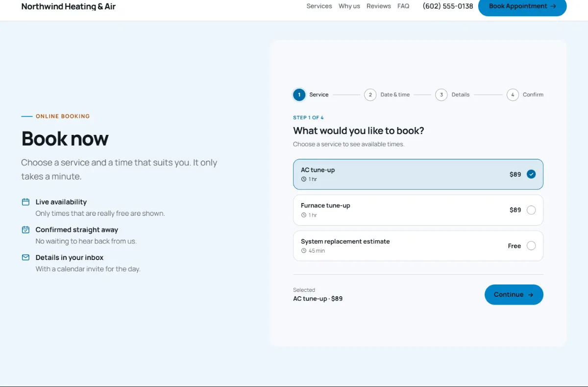The image size is (588, 387).
Task: Click the envelope icon beside Details in your inbox
Action: (x=25, y=258)
